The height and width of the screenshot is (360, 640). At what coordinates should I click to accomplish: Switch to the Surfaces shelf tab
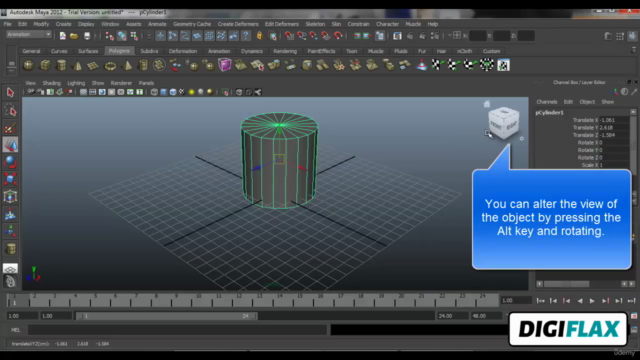click(88, 51)
